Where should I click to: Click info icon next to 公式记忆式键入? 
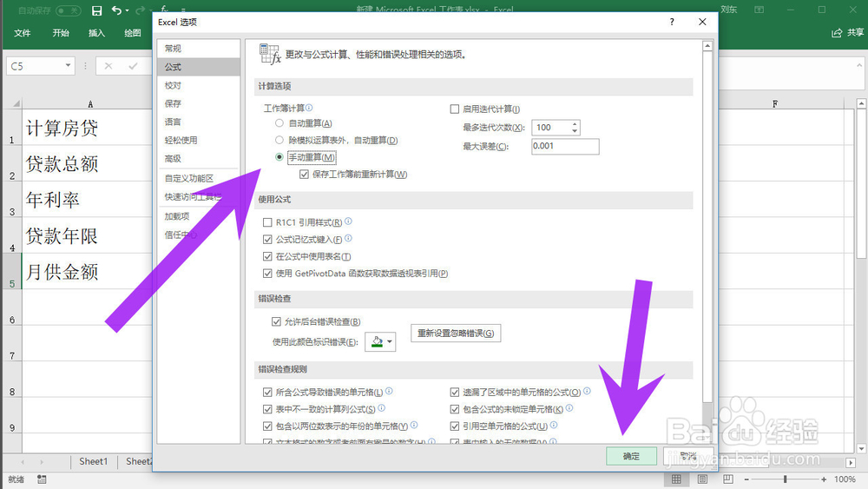pos(348,238)
